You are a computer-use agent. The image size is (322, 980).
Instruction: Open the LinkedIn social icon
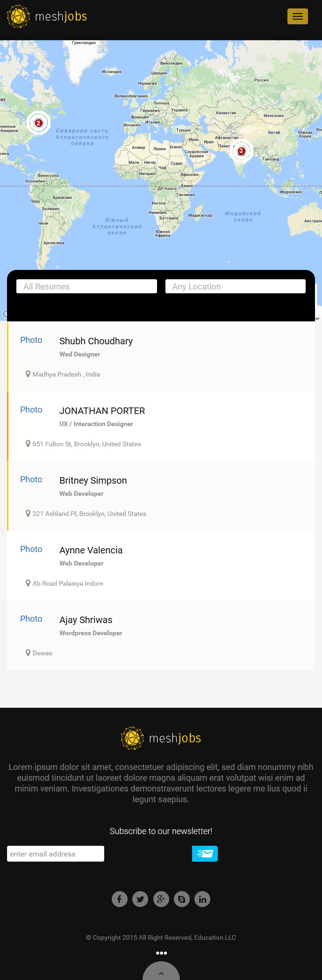coord(202,899)
